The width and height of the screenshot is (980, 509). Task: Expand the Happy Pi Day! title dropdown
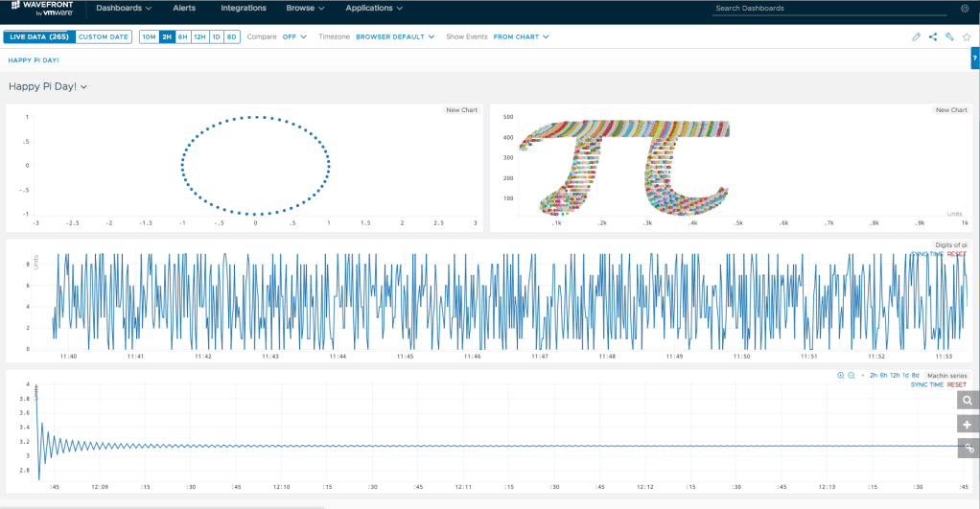click(x=48, y=87)
